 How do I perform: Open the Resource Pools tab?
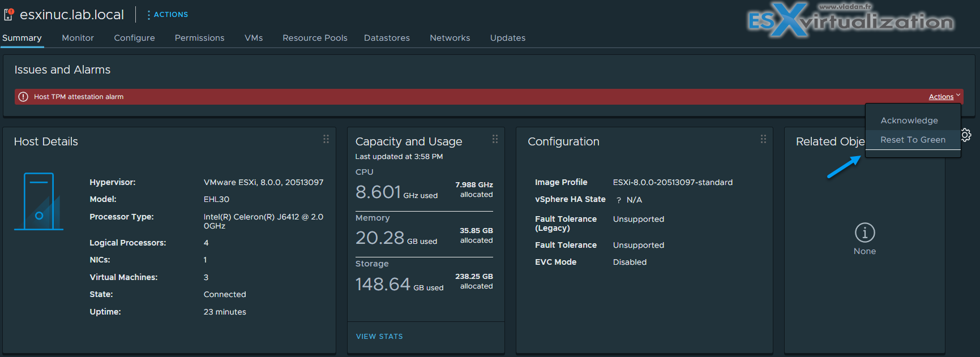315,38
